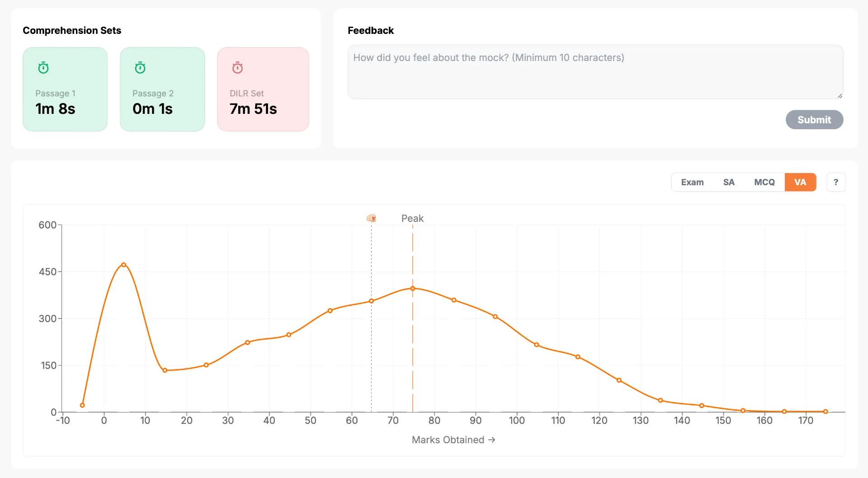Image resolution: width=868 pixels, height=478 pixels.
Task: Click the red DILR Set timer icon
Action: (237, 68)
